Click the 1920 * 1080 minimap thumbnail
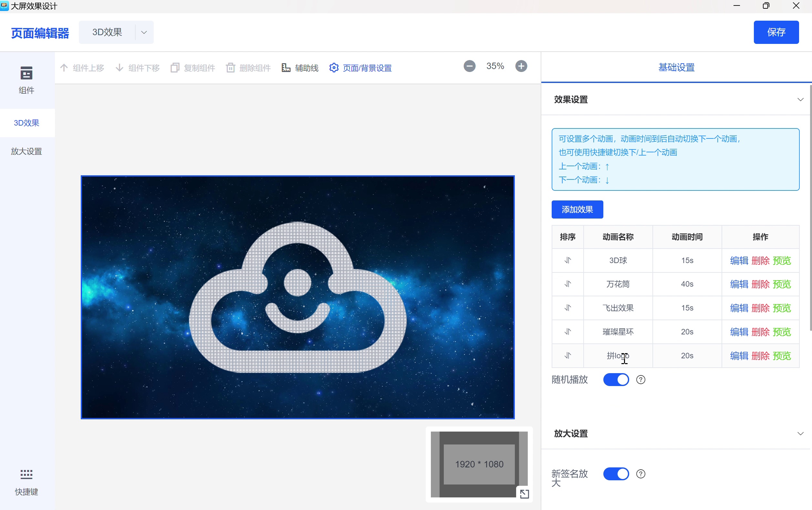 click(x=479, y=464)
